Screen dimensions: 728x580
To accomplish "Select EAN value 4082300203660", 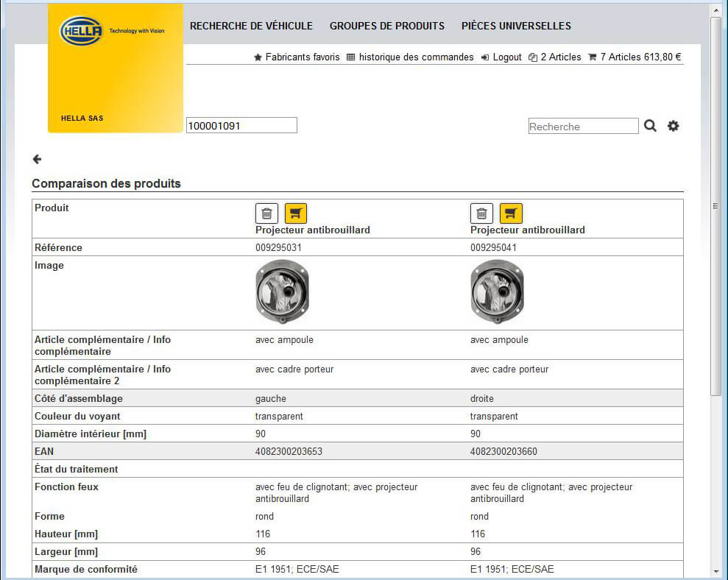I will click(x=503, y=451).
